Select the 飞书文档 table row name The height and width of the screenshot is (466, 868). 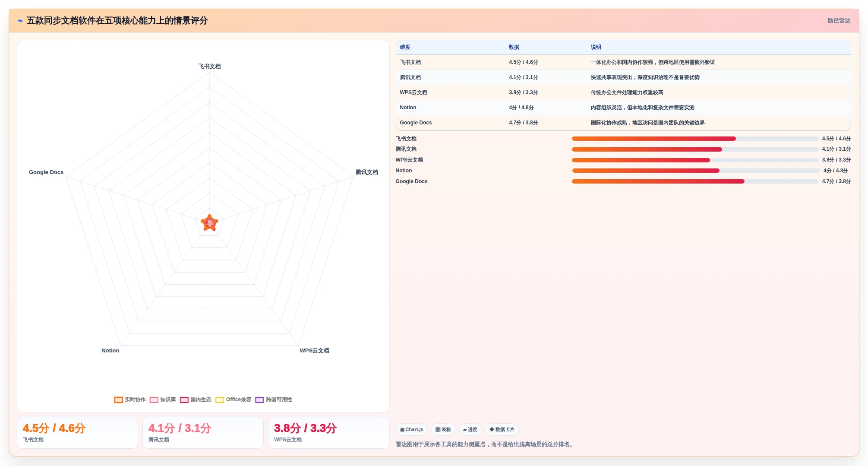click(x=410, y=62)
